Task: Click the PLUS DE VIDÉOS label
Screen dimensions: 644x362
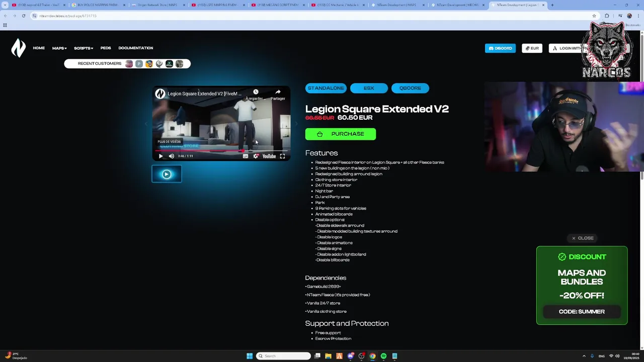Action: coord(169,141)
